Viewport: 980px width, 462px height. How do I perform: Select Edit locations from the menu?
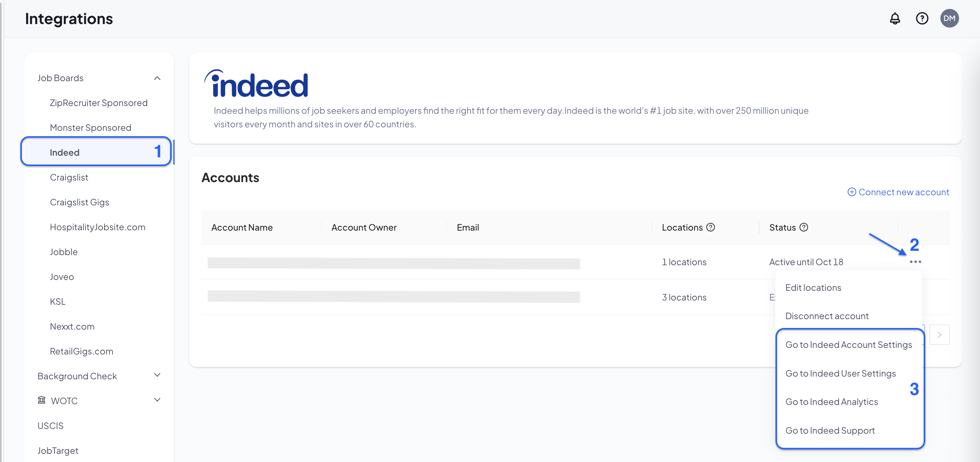813,288
